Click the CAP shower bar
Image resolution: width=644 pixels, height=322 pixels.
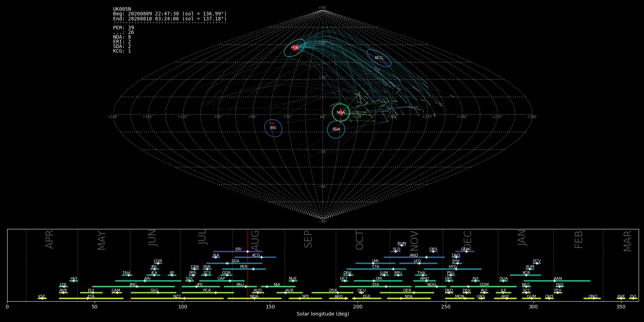[222, 281]
